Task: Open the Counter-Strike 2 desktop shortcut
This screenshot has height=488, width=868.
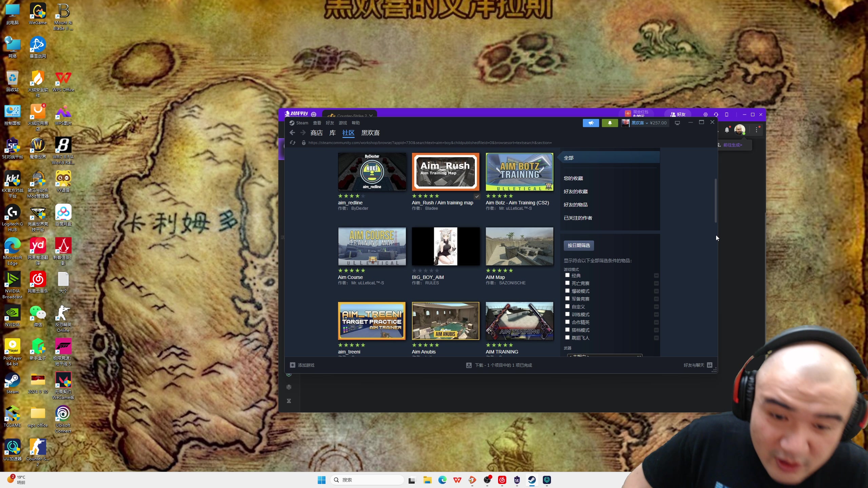Action: tap(38, 452)
